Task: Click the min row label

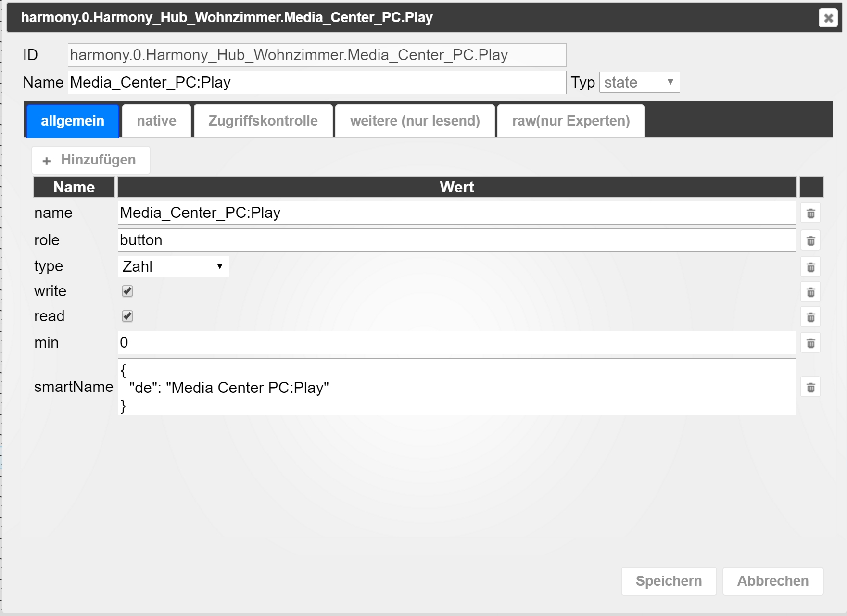Action: coord(46,342)
